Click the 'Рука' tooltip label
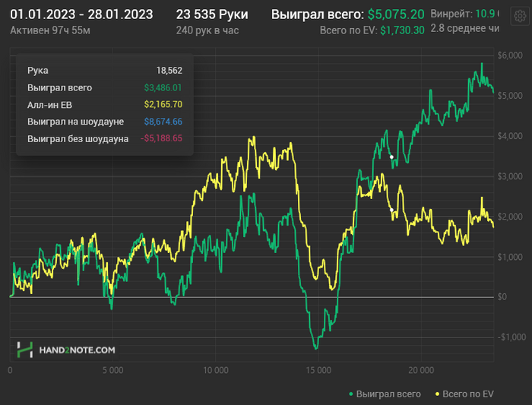 pos(38,71)
